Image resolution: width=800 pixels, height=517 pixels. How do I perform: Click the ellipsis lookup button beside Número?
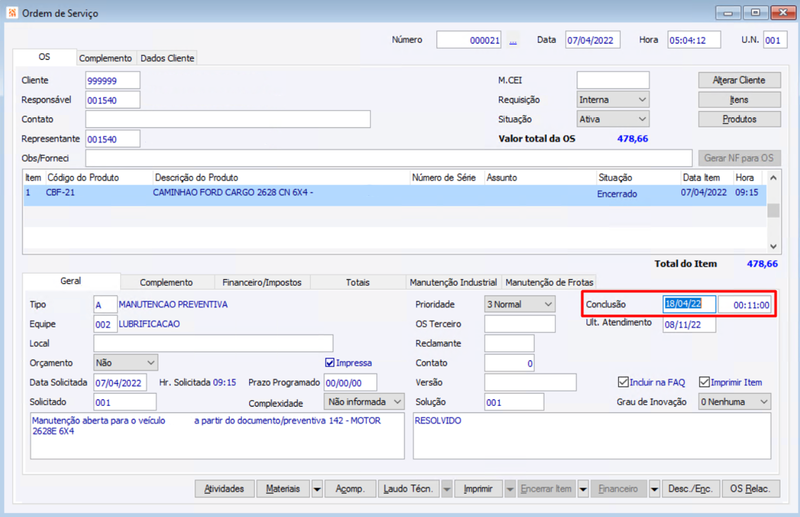coord(513,41)
